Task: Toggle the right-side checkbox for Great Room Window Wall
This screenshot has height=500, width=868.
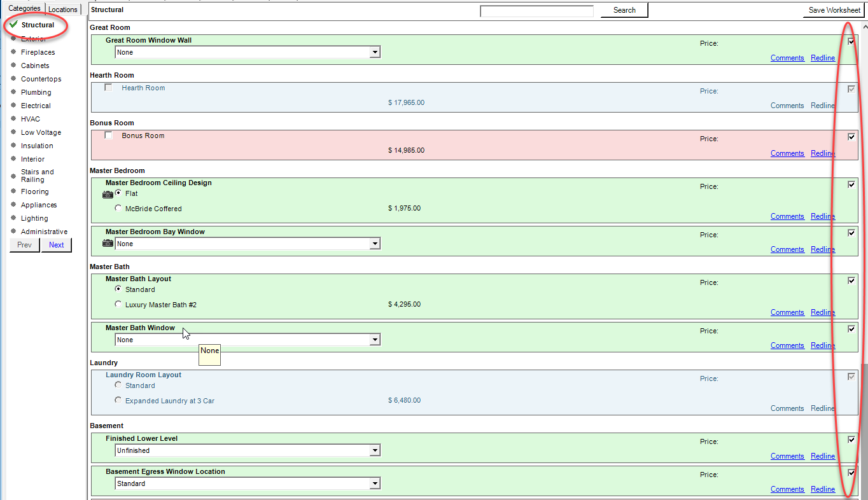Action: [x=851, y=41]
